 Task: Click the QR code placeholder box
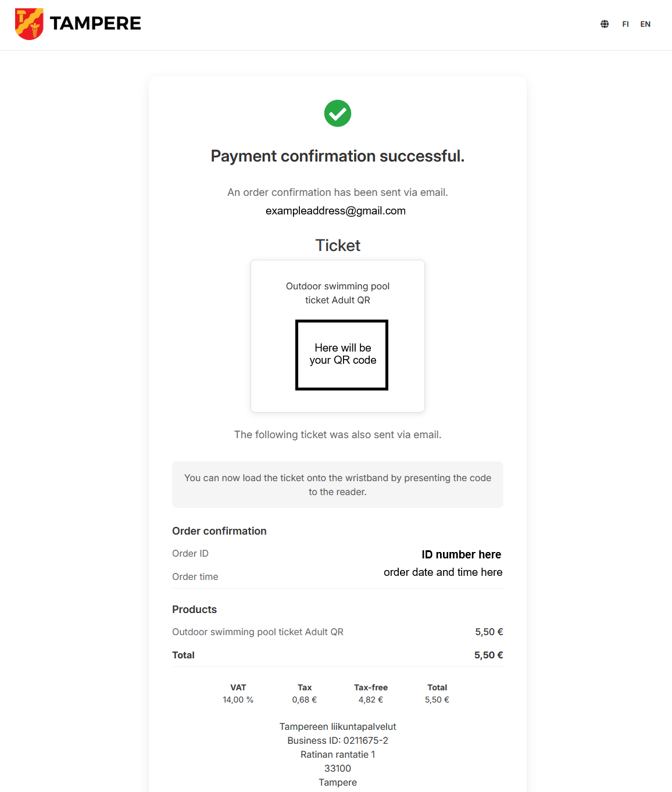click(342, 354)
